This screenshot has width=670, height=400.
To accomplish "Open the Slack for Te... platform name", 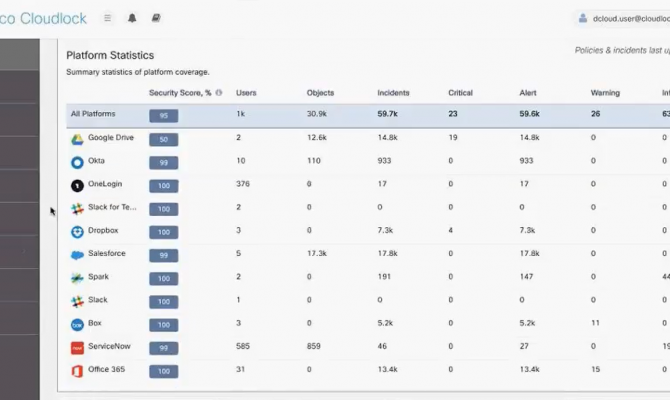I will coord(112,207).
